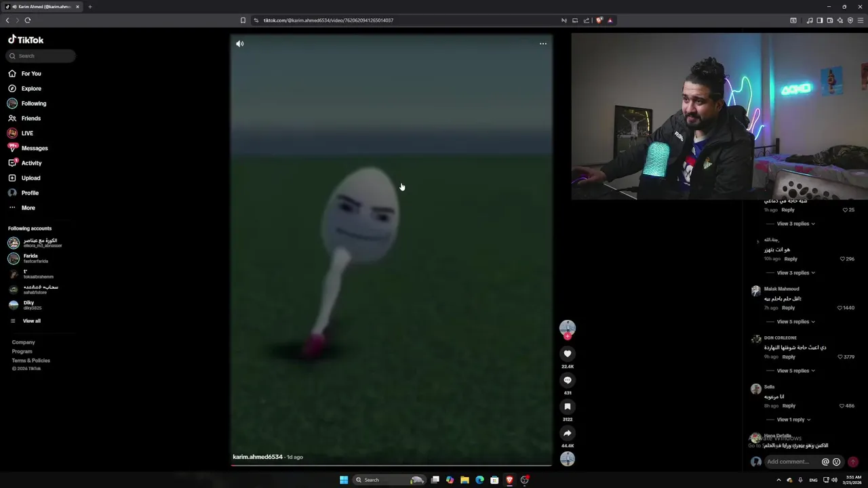868x488 pixels.
Task: Toggle the browser sidebar panel
Action: click(x=819, y=20)
